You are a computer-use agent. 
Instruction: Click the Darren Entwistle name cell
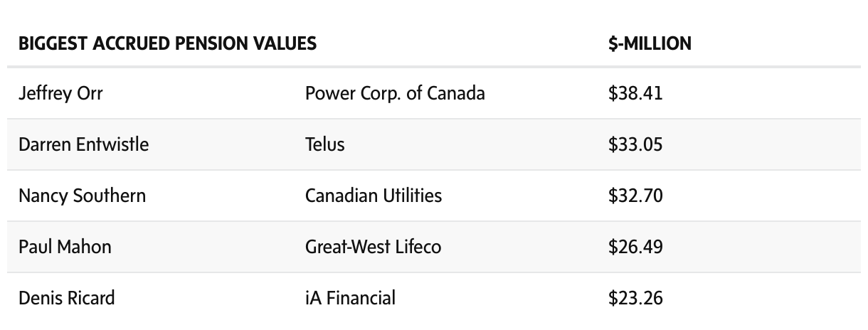pyautogui.click(x=84, y=144)
